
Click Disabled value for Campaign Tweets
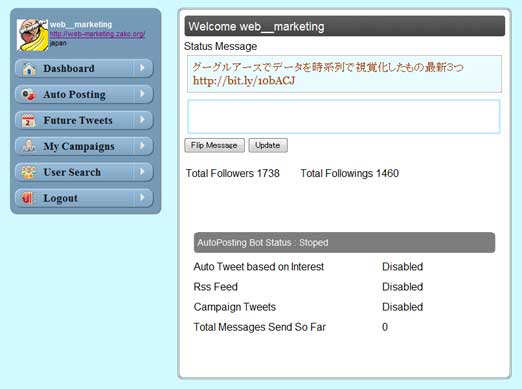[x=403, y=307]
